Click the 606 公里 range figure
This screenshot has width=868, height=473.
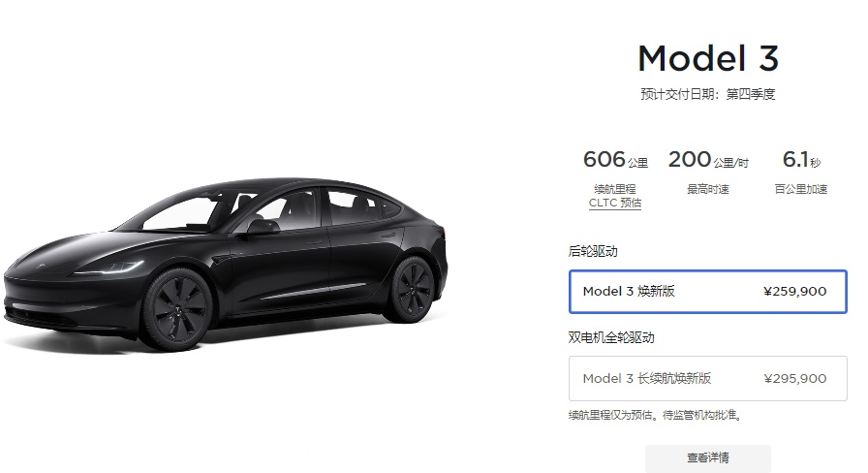615,160
